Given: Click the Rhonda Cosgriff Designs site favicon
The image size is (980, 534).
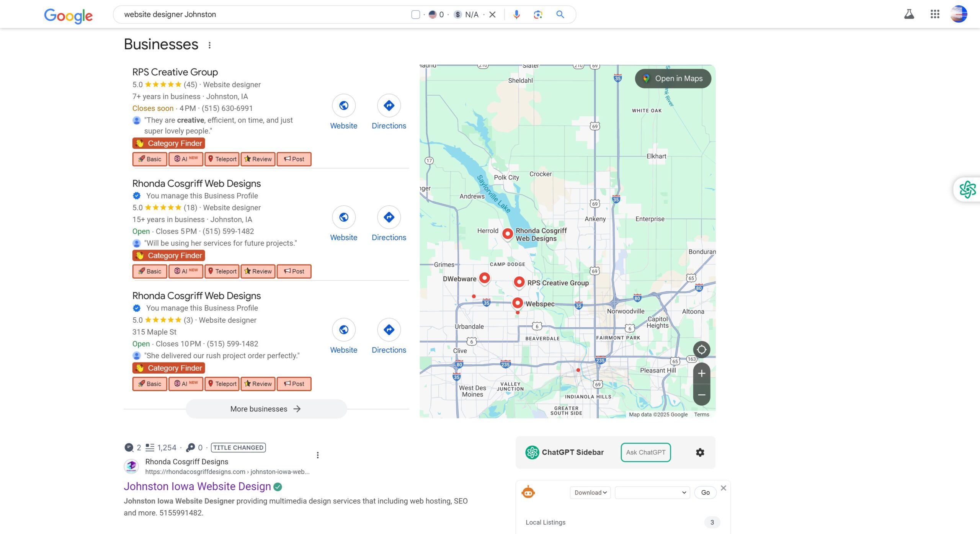Looking at the screenshot, I should [131, 466].
